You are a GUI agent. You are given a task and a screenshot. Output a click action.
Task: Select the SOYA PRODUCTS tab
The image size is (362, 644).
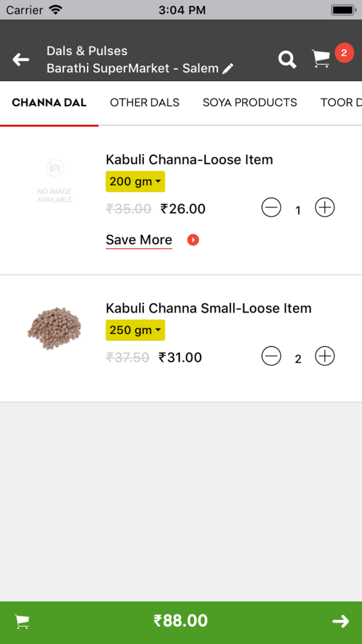tap(250, 103)
